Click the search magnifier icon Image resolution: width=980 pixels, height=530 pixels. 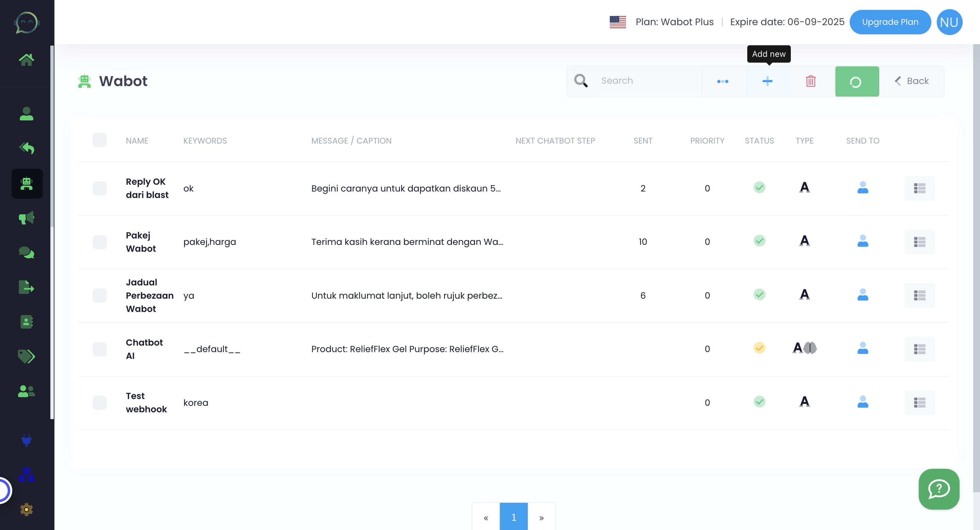(x=581, y=81)
